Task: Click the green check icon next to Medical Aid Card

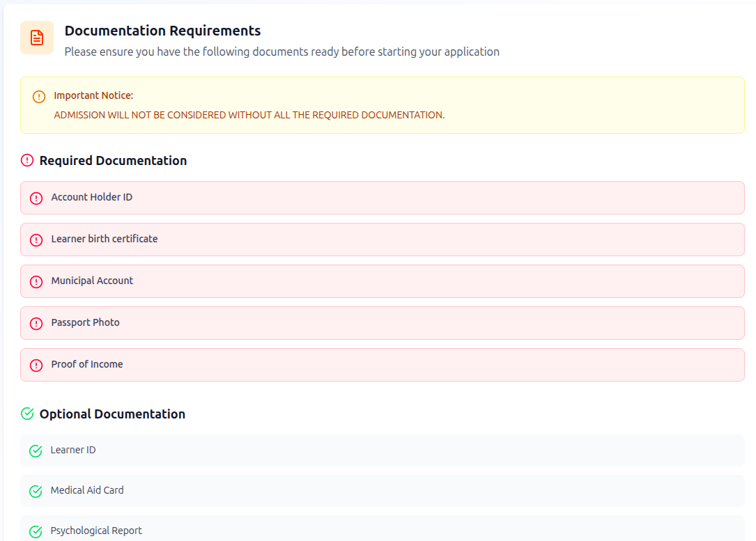Action: pos(36,492)
